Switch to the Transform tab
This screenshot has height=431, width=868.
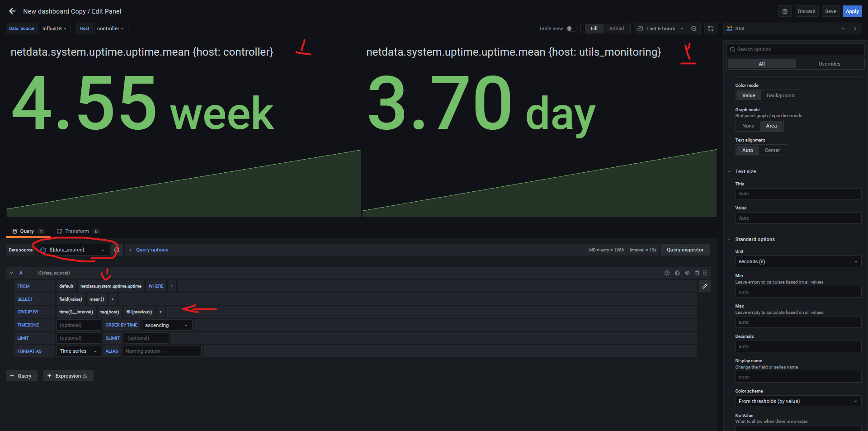click(x=77, y=231)
